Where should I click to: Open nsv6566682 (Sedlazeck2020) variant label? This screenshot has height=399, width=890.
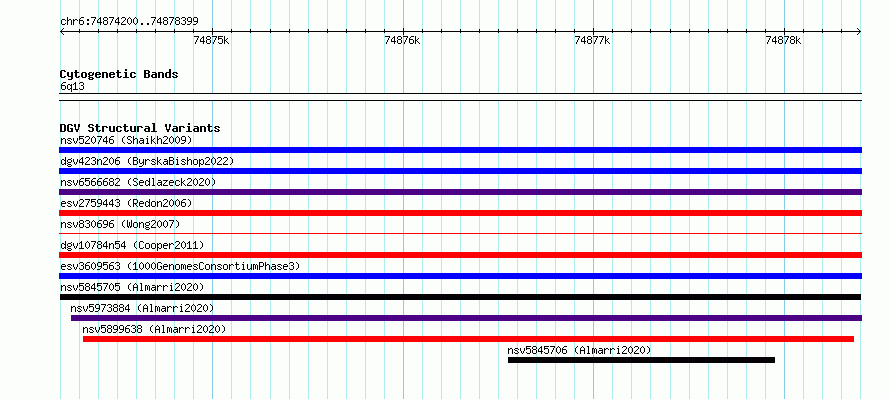point(138,182)
